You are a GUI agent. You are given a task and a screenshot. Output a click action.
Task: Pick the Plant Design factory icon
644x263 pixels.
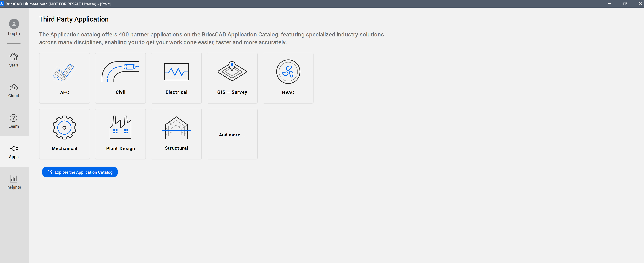[x=120, y=127]
